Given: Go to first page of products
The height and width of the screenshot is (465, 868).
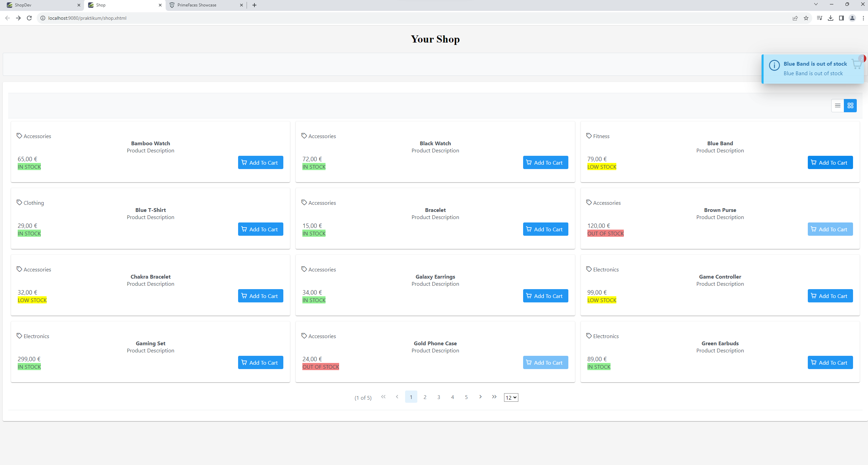Looking at the screenshot, I should 383,397.
